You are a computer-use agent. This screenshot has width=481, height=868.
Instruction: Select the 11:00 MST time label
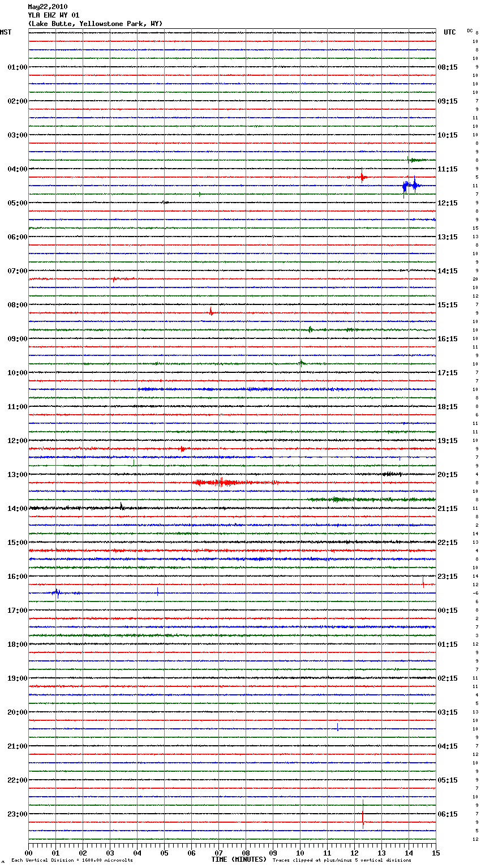(18, 407)
